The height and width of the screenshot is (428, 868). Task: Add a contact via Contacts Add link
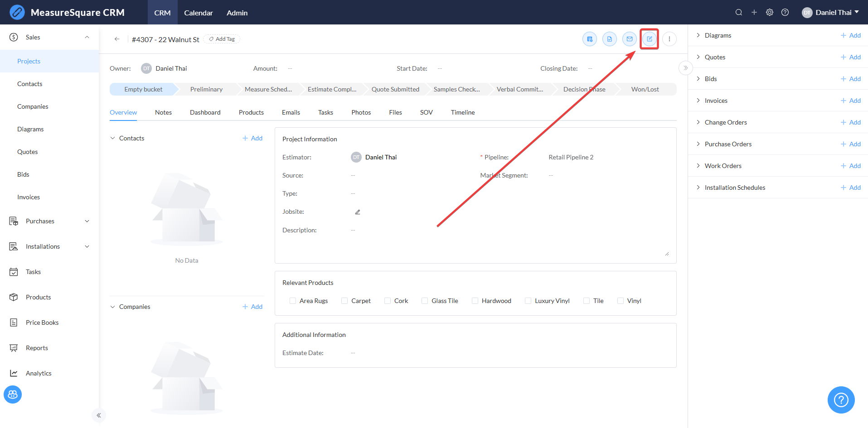pos(252,138)
